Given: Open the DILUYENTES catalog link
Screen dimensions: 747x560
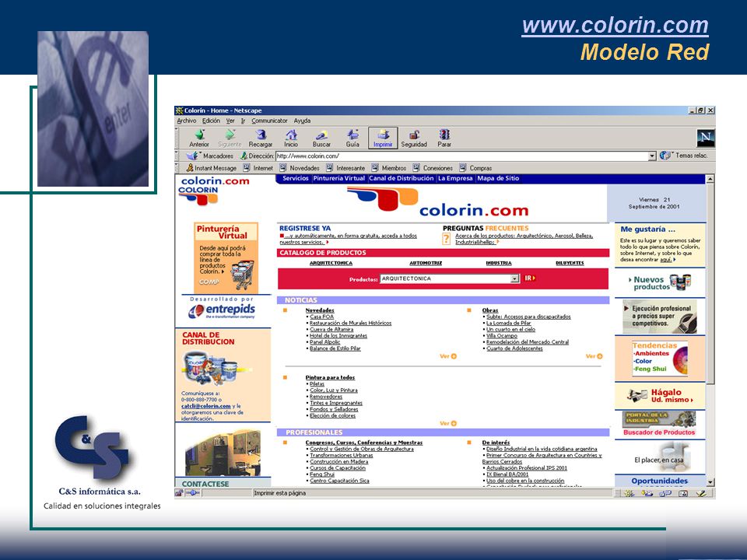Looking at the screenshot, I should pos(570,263).
